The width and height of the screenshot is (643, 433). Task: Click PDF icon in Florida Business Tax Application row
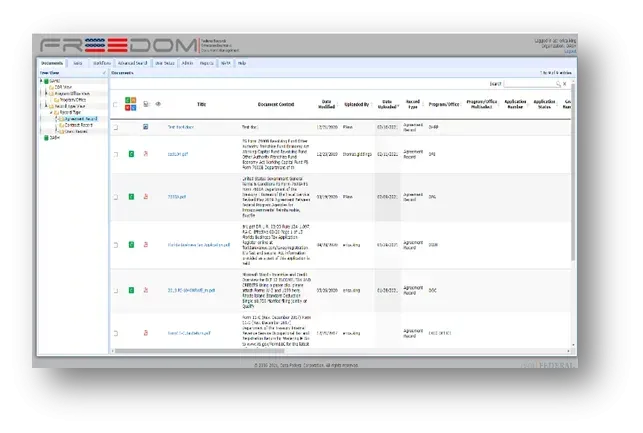tap(146, 245)
